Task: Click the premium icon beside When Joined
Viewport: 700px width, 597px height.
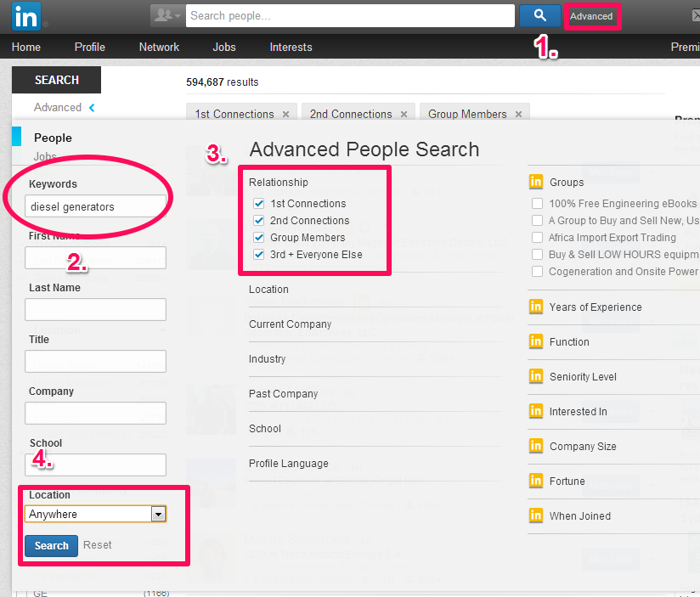Action: (536, 515)
